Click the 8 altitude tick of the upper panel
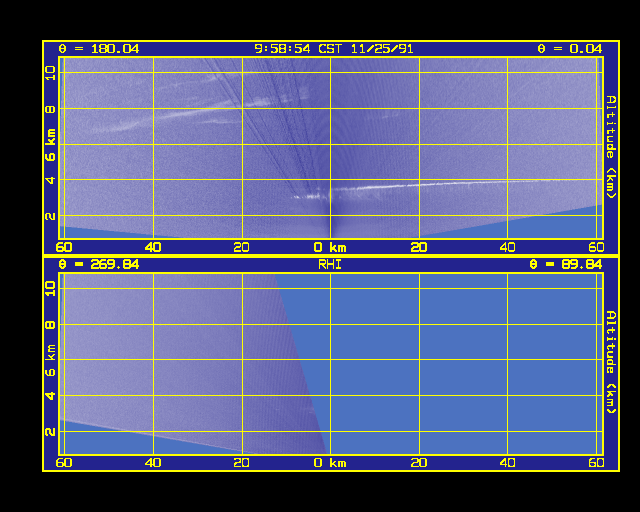Viewport: 640px width, 512px height. (50, 109)
